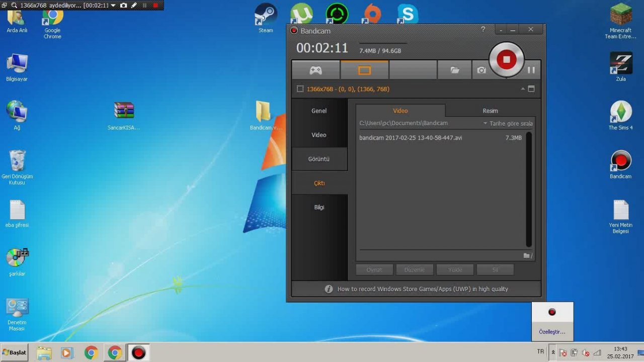Screen dimensions: 644x362
Task: Stop recording with the big red Bandicam button
Action: tap(506, 59)
